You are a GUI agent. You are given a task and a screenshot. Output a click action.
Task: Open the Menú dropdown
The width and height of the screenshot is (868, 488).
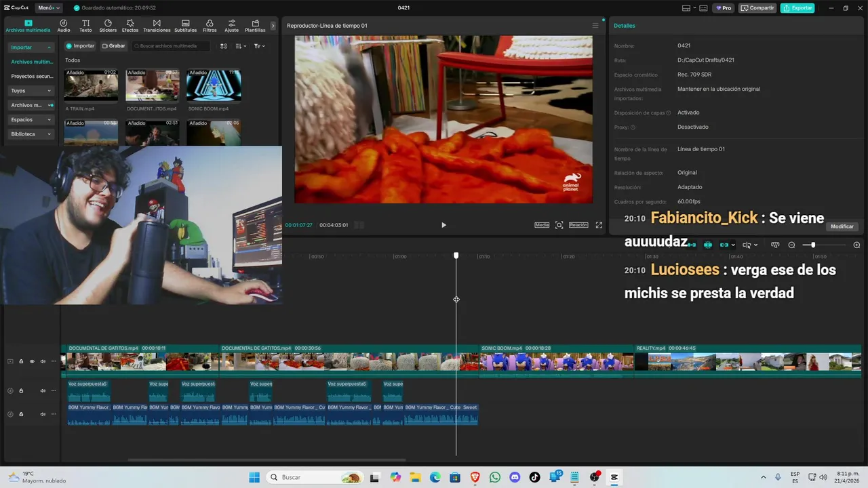click(48, 8)
